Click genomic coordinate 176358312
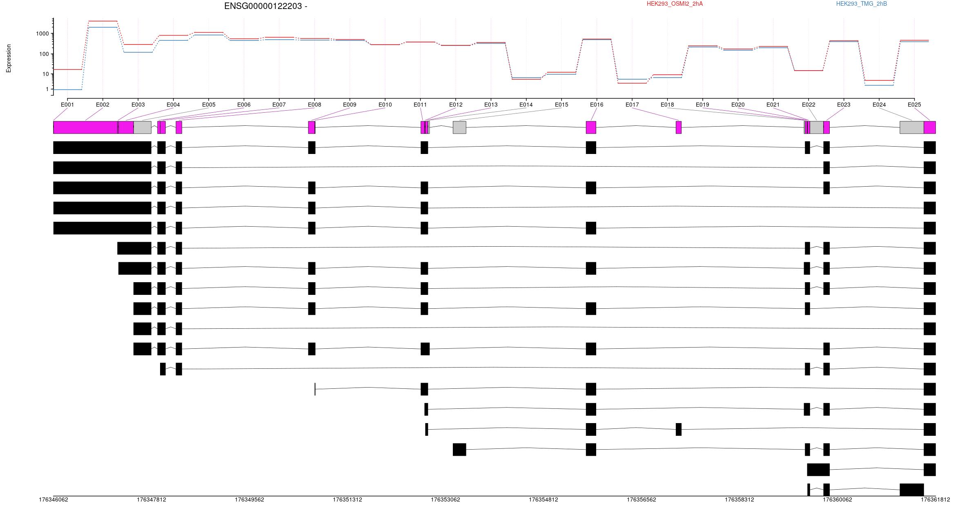This screenshot has height=506, width=980. click(739, 500)
